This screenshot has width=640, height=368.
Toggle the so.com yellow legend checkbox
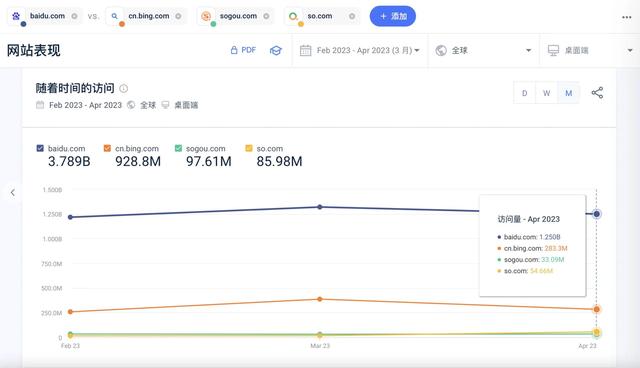(x=249, y=148)
